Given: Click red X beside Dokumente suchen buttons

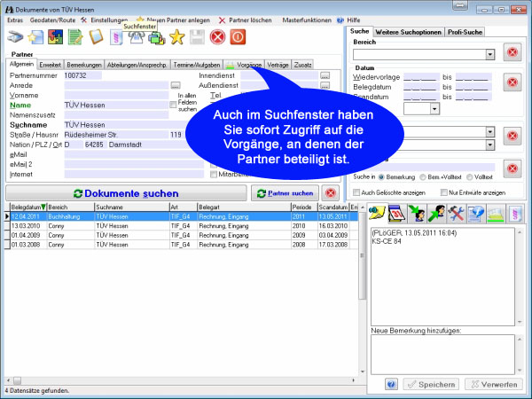Looking at the screenshot, I should tap(330, 193).
